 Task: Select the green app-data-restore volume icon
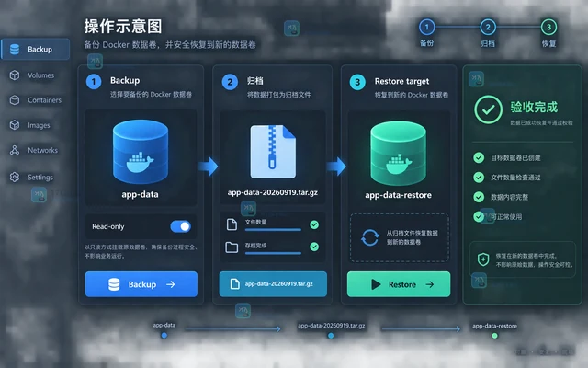tap(398, 153)
